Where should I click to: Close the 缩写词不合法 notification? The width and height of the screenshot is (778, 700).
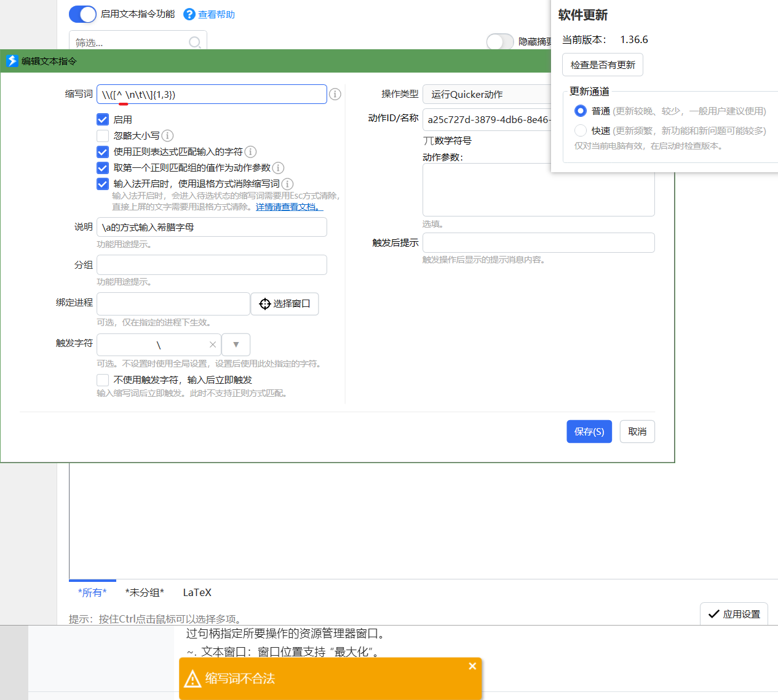pyautogui.click(x=472, y=666)
